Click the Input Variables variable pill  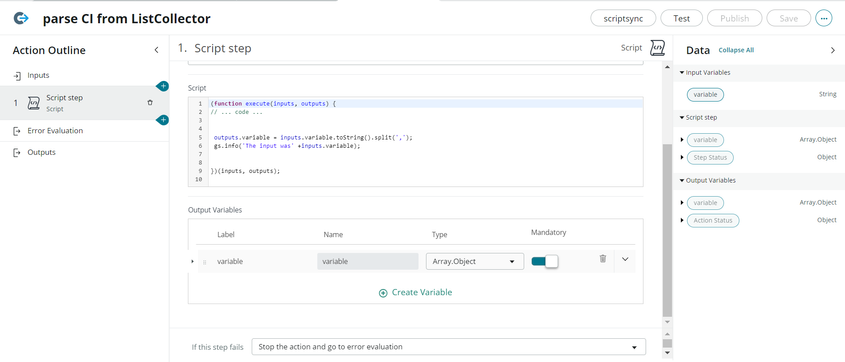(x=705, y=94)
